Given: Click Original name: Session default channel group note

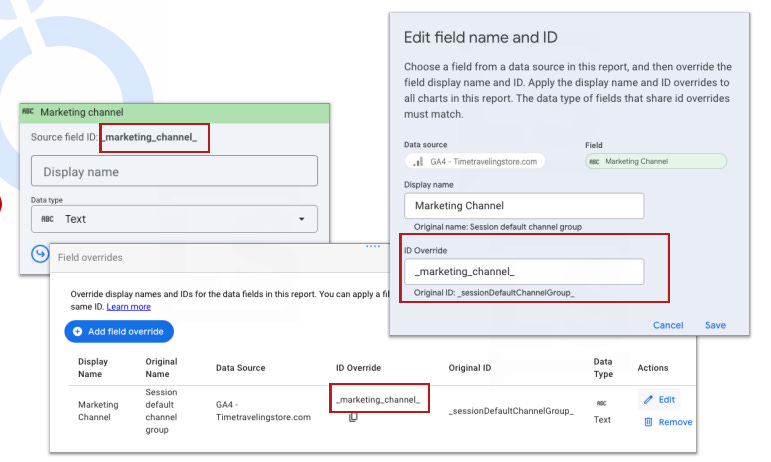Looking at the screenshot, I should pos(498,227).
